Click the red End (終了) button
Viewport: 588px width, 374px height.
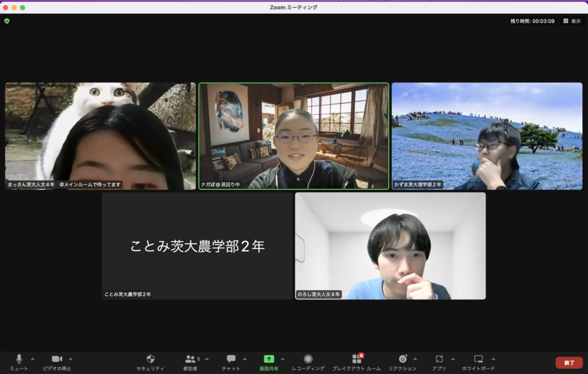tap(568, 363)
